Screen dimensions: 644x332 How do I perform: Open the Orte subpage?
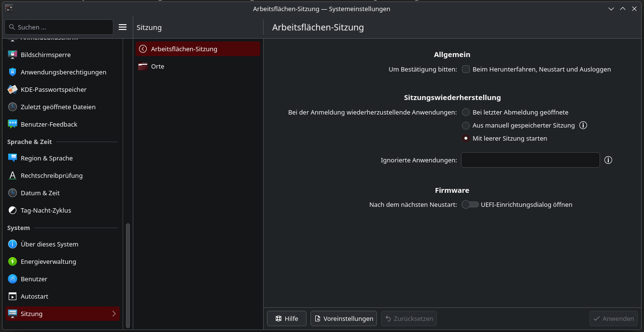(x=157, y=66)
